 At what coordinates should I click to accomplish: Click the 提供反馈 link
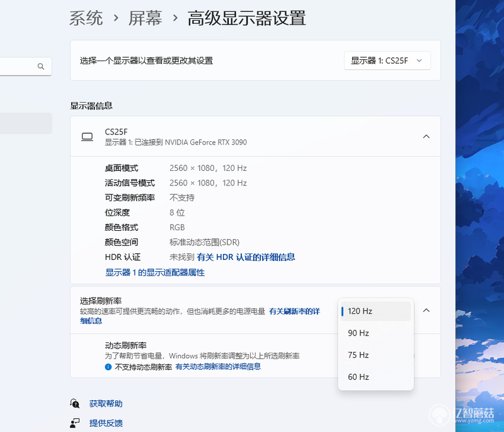[x=106, y=423]
